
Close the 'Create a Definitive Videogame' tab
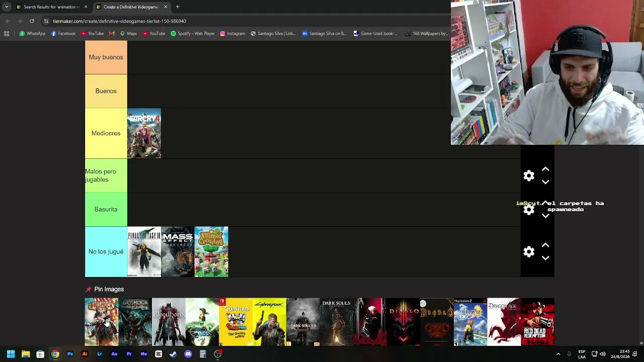166,7
